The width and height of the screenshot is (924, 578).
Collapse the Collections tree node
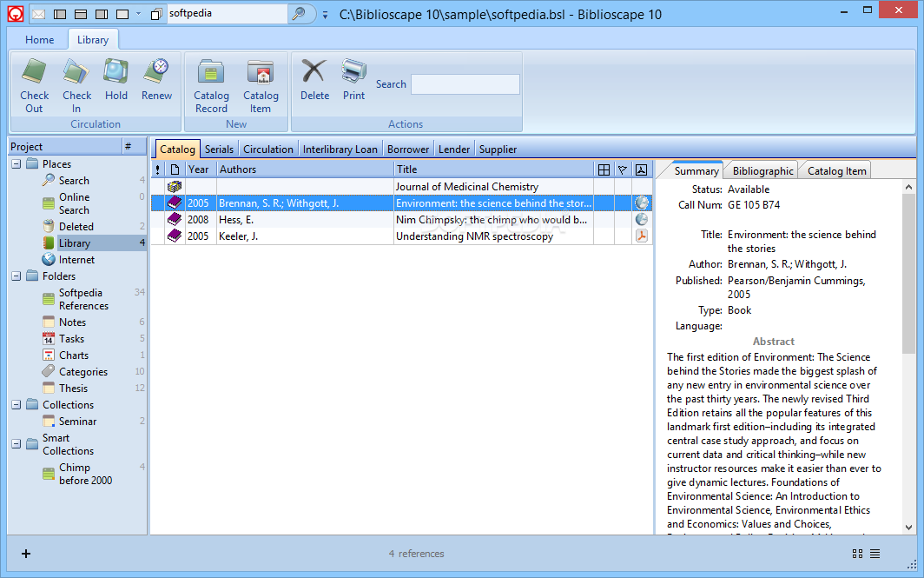click(x=16, y=405)
